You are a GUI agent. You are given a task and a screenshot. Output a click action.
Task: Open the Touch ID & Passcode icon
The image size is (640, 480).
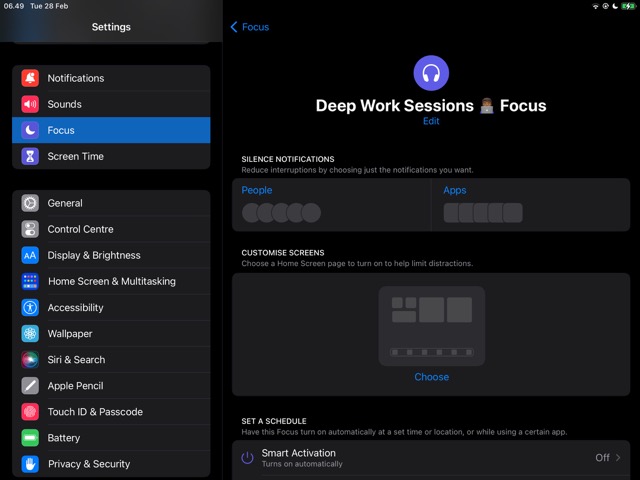click(30, 412)
